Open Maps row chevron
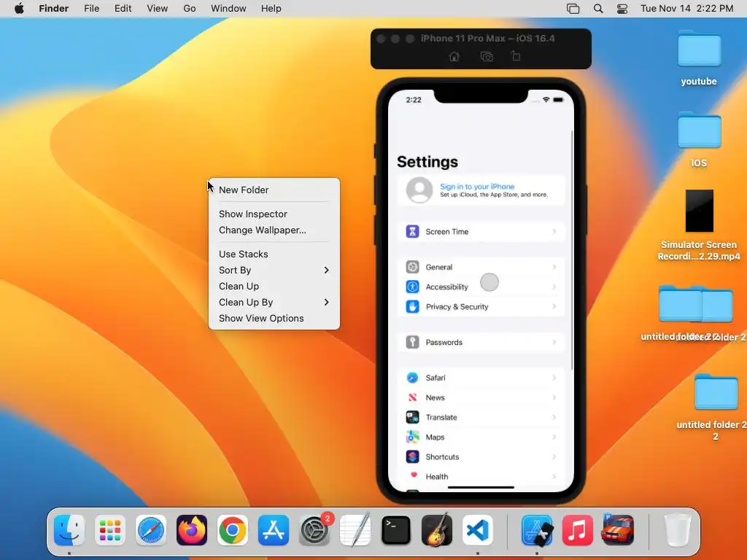 tap(554, 437)
